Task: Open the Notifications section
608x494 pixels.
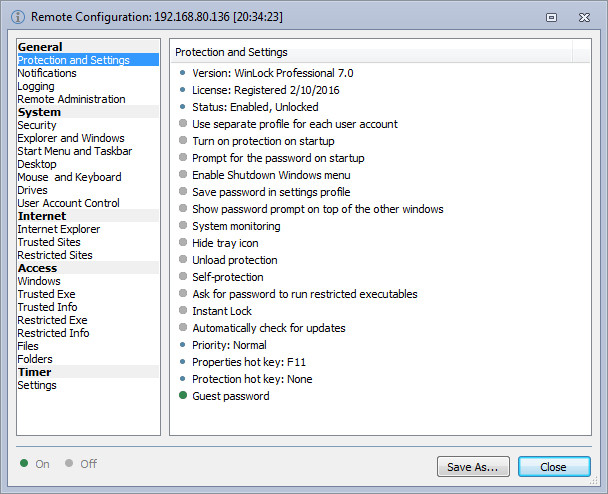Action: [x=47, y=73]
